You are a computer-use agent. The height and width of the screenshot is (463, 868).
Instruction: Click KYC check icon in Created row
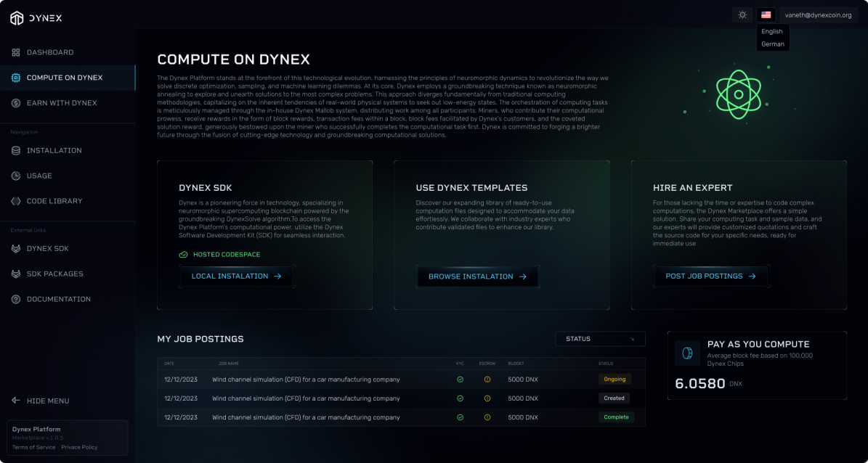coord(460,398)
